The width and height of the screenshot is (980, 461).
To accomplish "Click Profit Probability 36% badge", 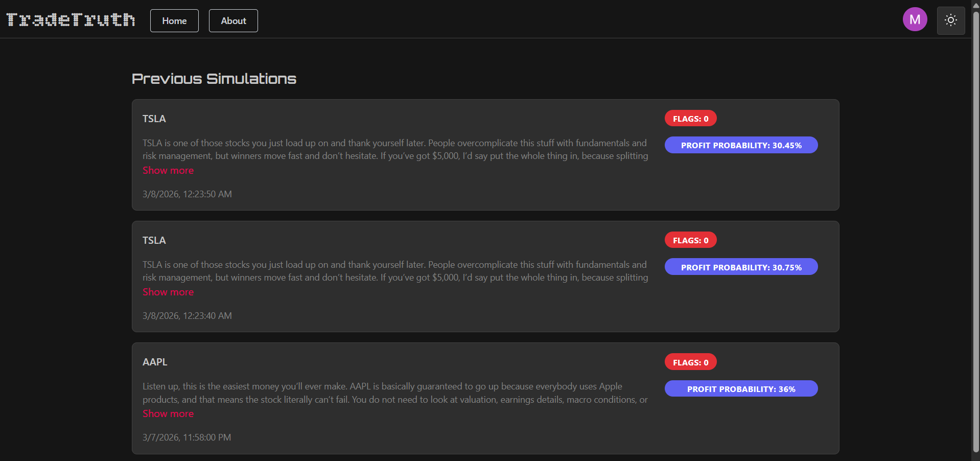I will pyautogui.click(x=741, y=388).
